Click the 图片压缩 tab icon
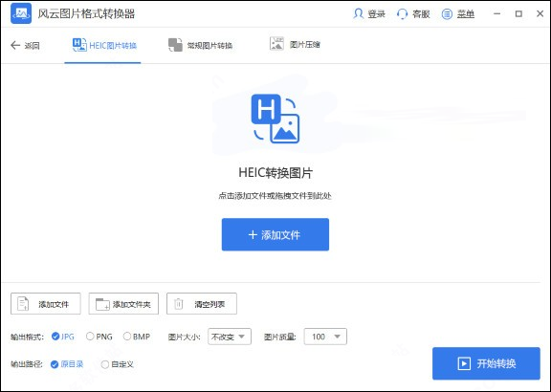Image resolution: width=551 pixels, height=392 pixels. pyautogui.click(x=276, y=44)
